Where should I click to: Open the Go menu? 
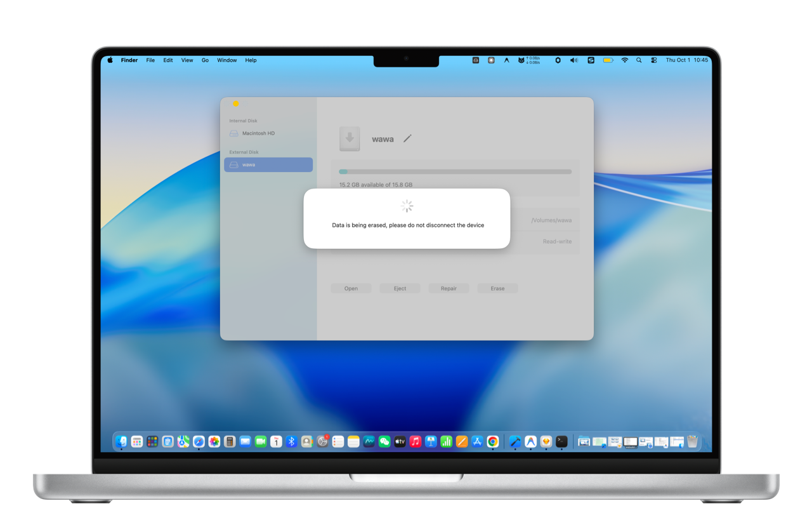pyautogui.click(x=205, y=60)
